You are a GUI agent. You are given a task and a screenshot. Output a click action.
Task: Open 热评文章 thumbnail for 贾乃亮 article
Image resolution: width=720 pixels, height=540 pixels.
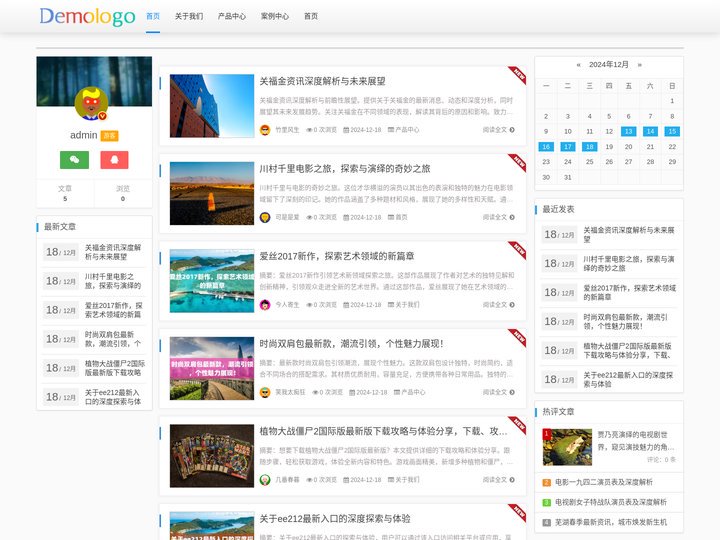point(567,447)
